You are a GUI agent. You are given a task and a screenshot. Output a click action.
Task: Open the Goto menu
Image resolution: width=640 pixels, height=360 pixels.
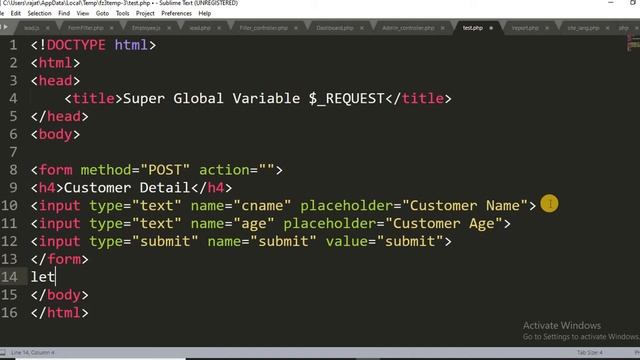click(x=102, y=13)
